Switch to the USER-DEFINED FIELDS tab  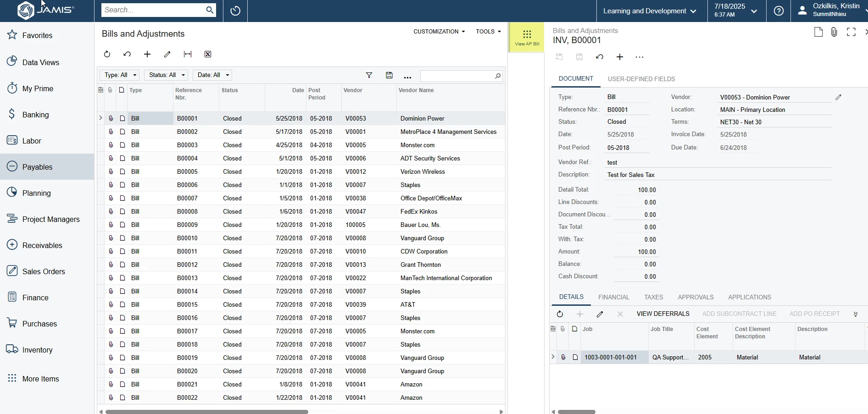coord(641,79)
